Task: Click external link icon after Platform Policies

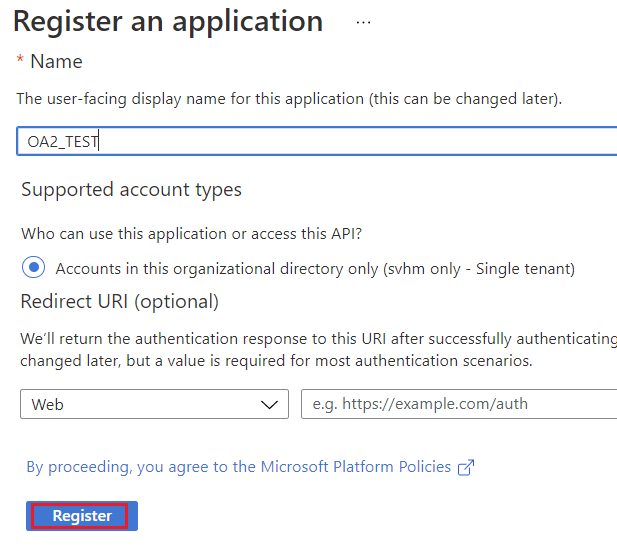Action: [465, 467]
